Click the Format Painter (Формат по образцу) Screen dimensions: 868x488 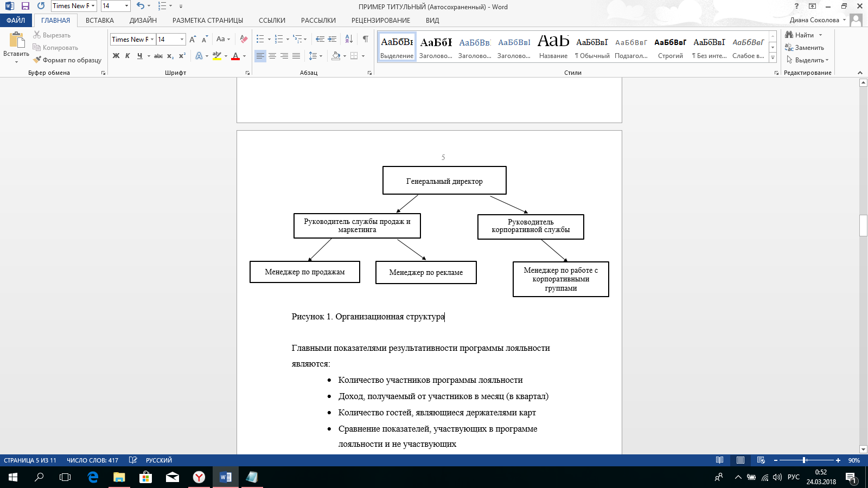[x=67, y=60]
